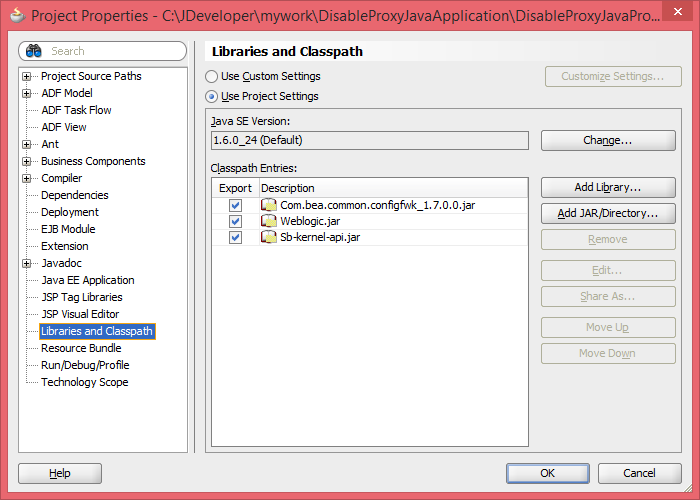Image resolution: width=700 pixels, height=500 pixels.
Task: Click the Export column header
Action: point(235,188)
